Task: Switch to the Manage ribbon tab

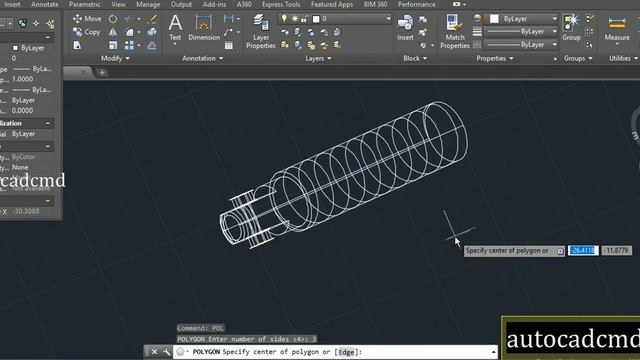Action: point(148,4)
